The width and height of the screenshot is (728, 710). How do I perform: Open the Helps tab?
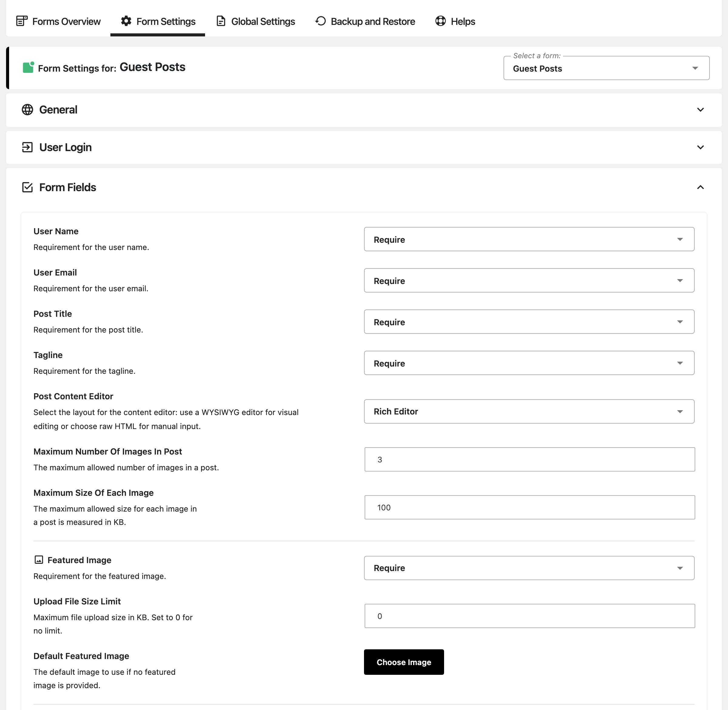pos(455,21)
